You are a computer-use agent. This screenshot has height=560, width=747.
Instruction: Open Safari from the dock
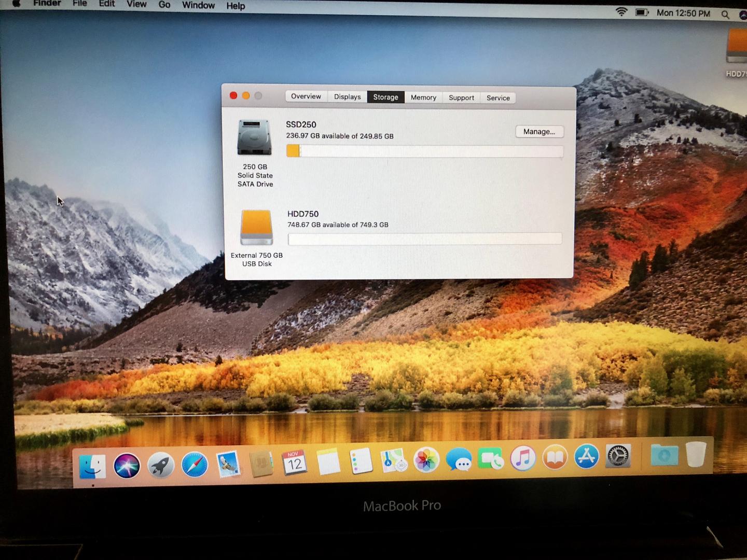195,465
